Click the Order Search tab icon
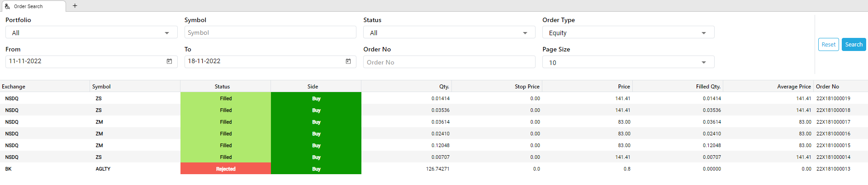Screen dimensions: 868x185 (x=8, y=6)
